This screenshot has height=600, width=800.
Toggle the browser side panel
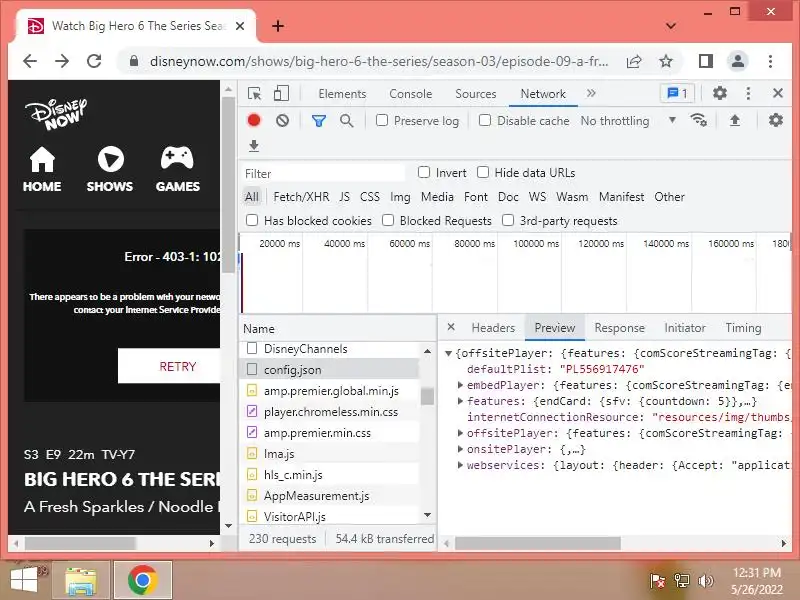click(x=706, y=61)
